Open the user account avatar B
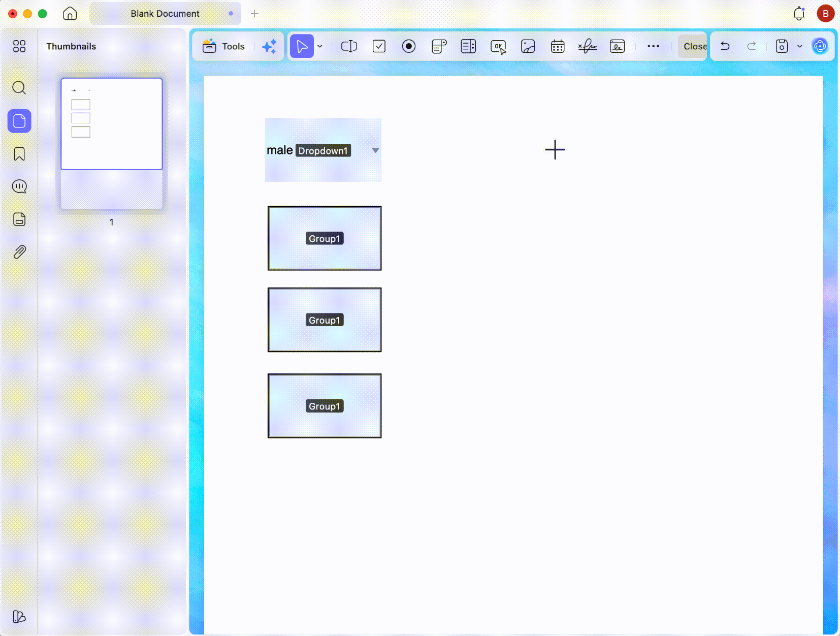 point(825,13)
